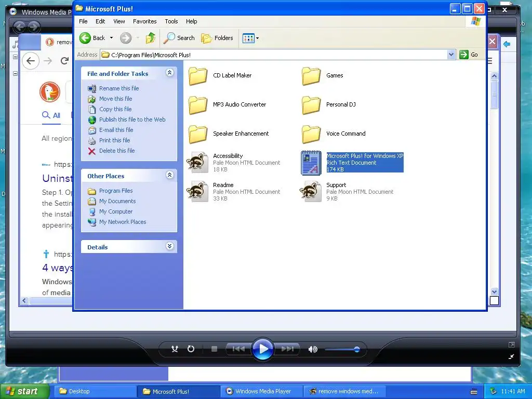
Task: Collapse the Other Places panel
Action: pos(170,175)
